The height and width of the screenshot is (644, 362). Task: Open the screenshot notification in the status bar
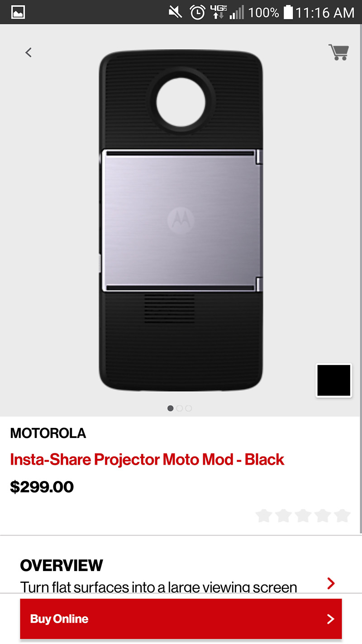point(17,12)
